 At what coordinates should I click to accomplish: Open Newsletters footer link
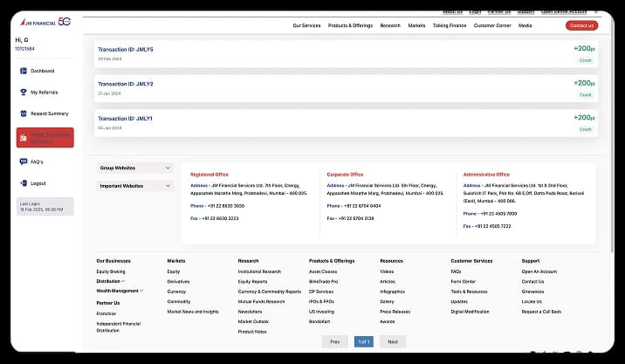[250, 312]
